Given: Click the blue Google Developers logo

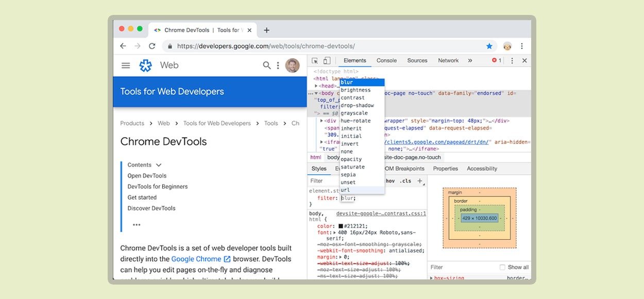Looking at the screenshot, I should click(146, 65).
